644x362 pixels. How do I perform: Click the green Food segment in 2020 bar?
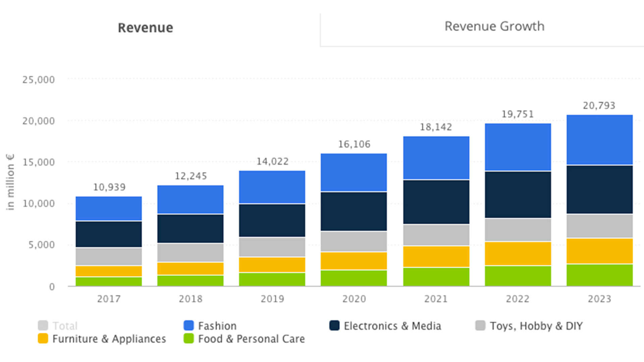(x=354, y=278)
